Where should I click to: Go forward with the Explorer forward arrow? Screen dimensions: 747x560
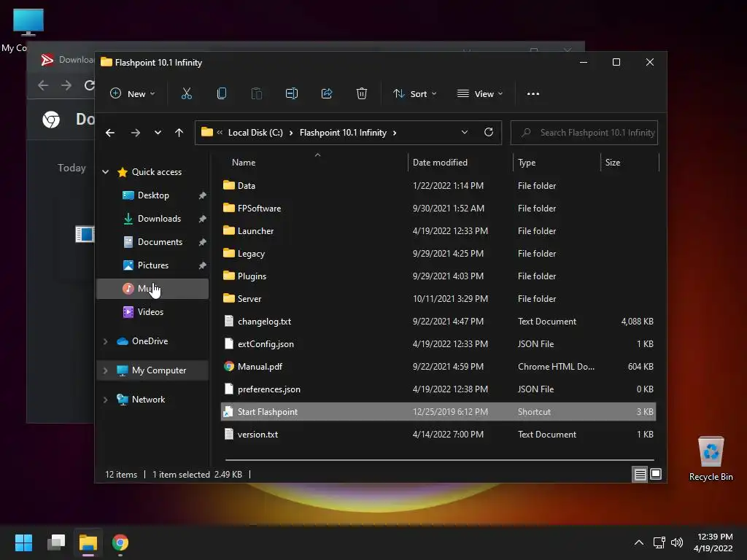[135, 133]
